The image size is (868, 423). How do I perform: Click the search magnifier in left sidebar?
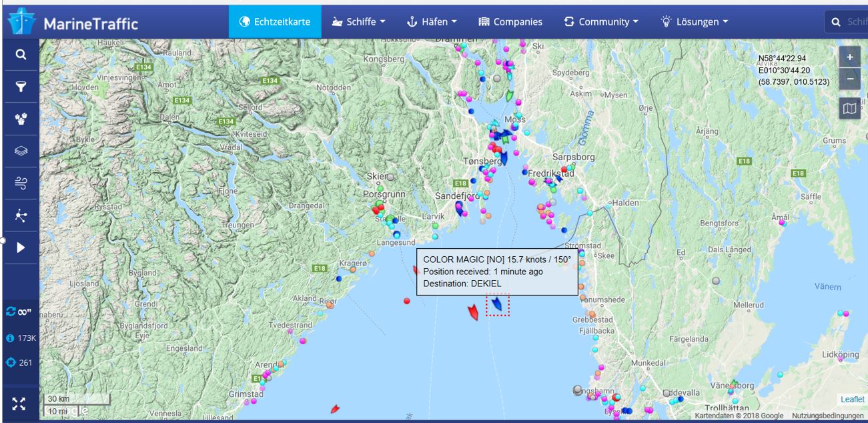21,55
